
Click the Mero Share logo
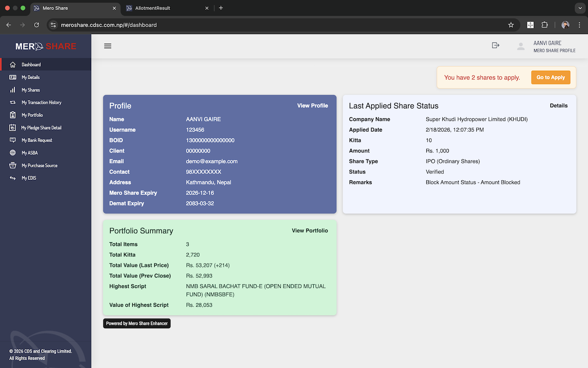(x=46, y=46)
